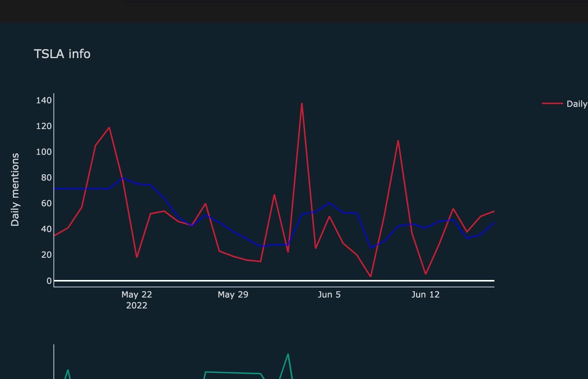Click the red peak near 109 before Jun 12
The height and width of the screenshot is (379, 588).
(x=398, y=141)
